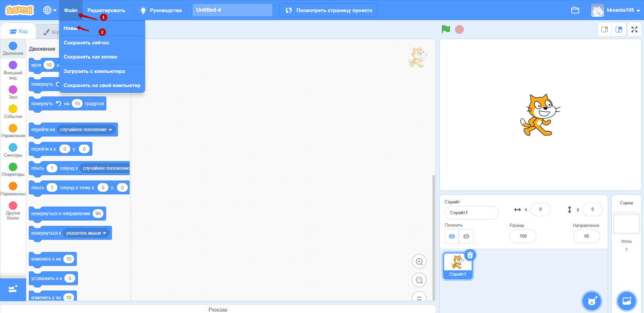Open случайное положение dropdown in перейти на block
This screenshot has height=313, width=644.
[x=86, y=129]
